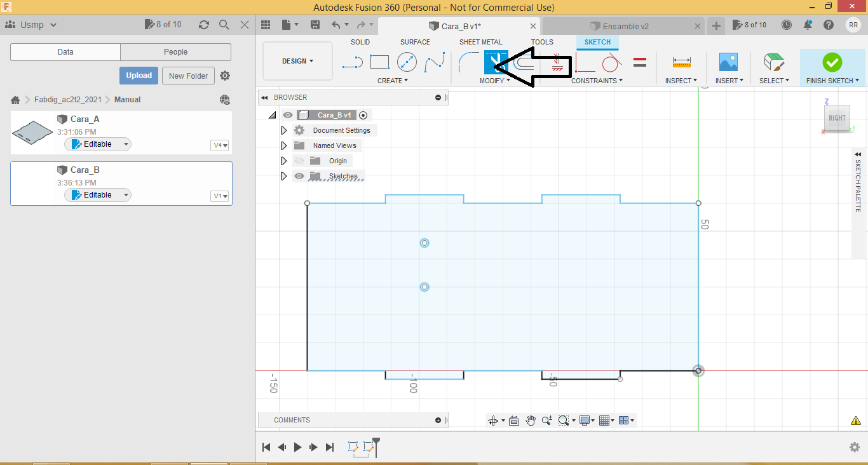This screenshot has width=868, height=465.
Task: Click the Cara_B v1 activate radio button
Action: 363,115
